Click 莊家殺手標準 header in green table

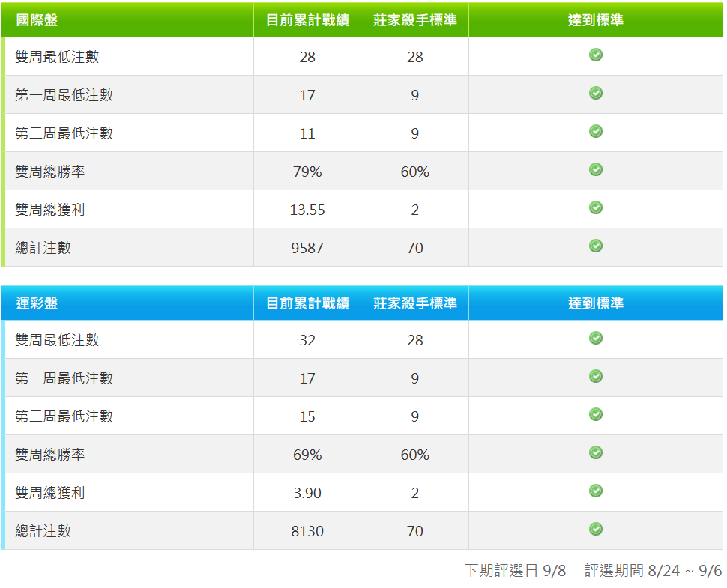415,20
